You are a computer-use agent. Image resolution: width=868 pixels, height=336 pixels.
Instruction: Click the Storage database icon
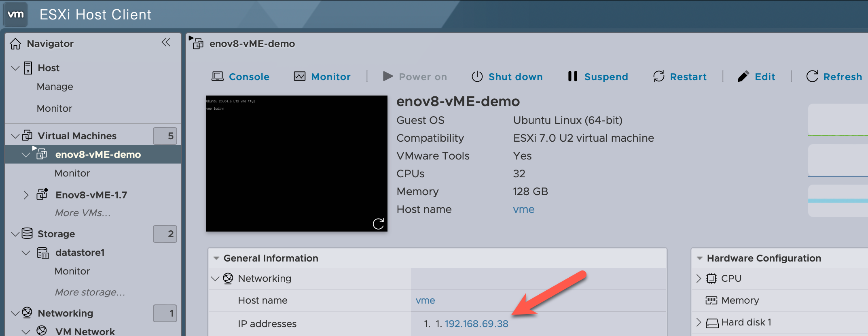tap(27, 233)
